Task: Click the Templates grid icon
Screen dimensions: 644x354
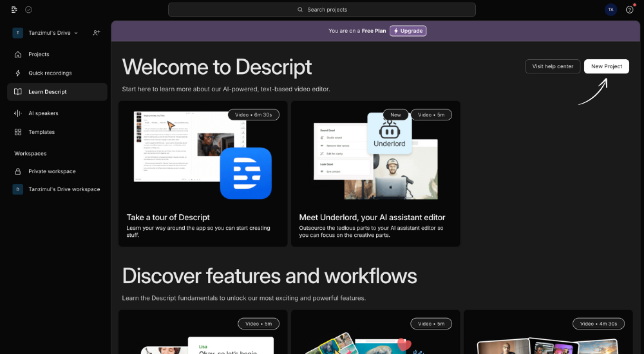Action: coord(17,132)
